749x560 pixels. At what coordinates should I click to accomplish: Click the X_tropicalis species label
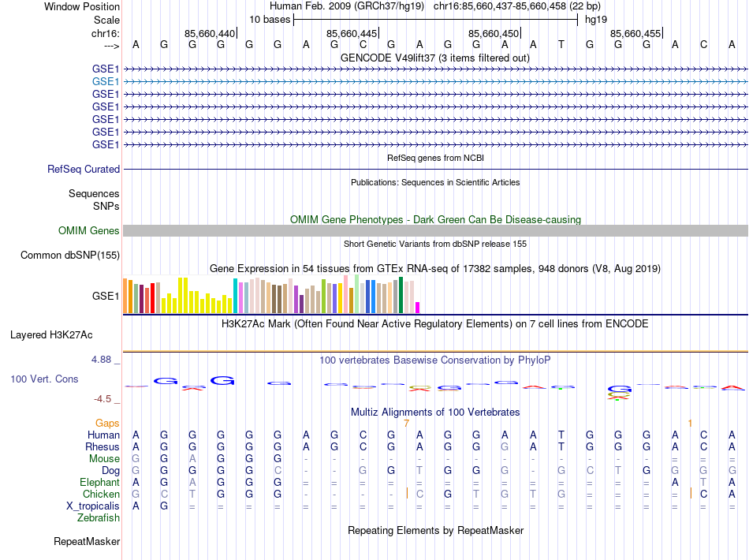pyautogui.click(x=93, y=506)
